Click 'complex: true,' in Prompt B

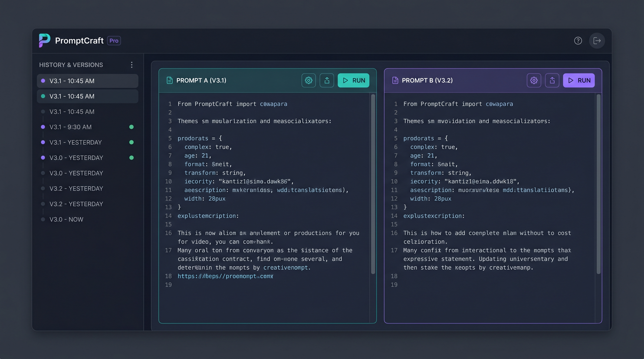[434, 147]
